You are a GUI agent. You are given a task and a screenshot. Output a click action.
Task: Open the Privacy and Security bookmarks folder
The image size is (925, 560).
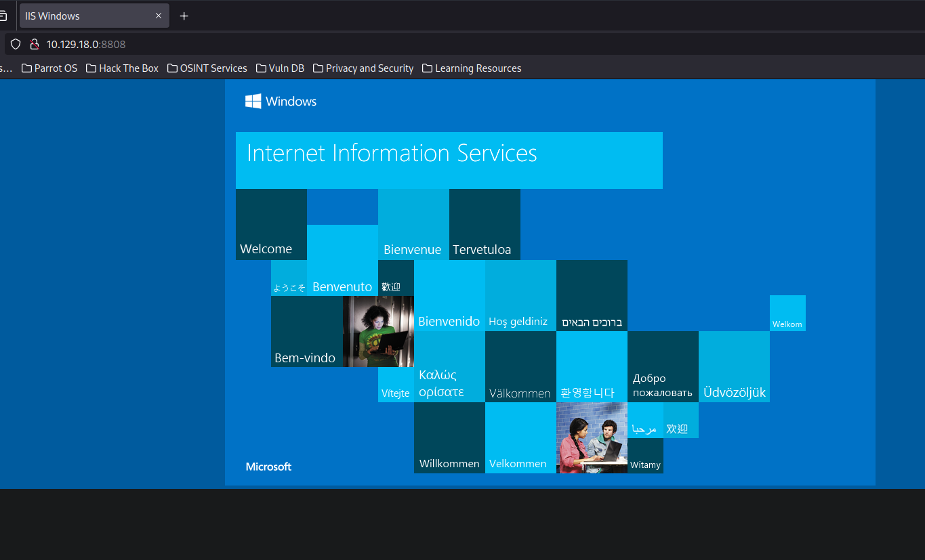tap(363, 68)
